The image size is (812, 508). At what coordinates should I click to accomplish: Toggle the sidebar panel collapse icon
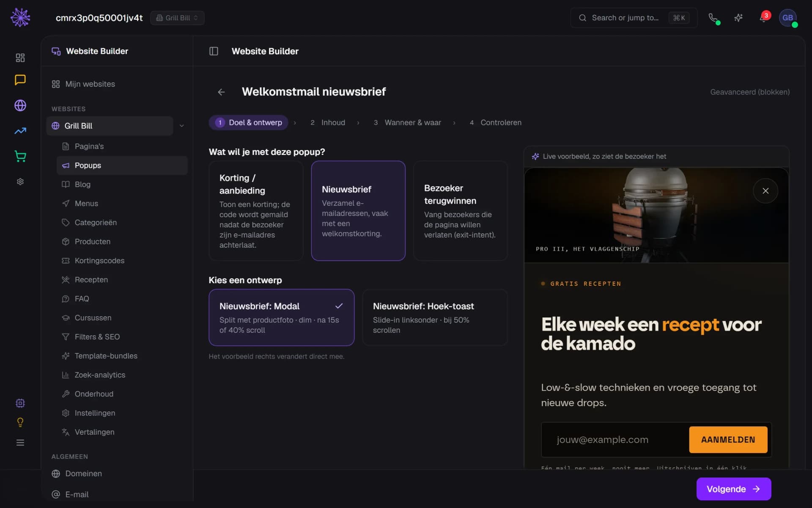tap(214, 51)
